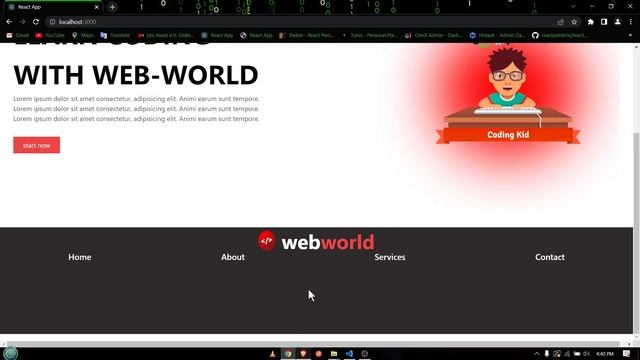Switch to Visual Studio Code in taskbar
This screenshot has width=640, height=360.
[349, 354]
